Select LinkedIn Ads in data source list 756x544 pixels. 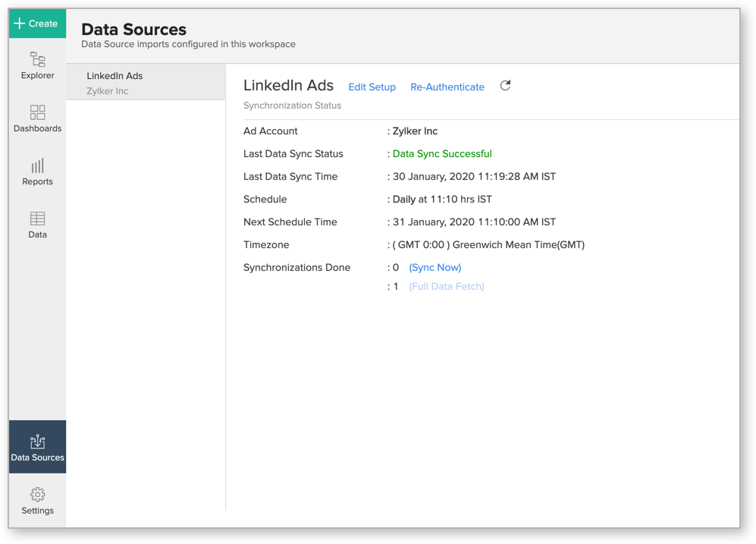click(x=146, y=83)
